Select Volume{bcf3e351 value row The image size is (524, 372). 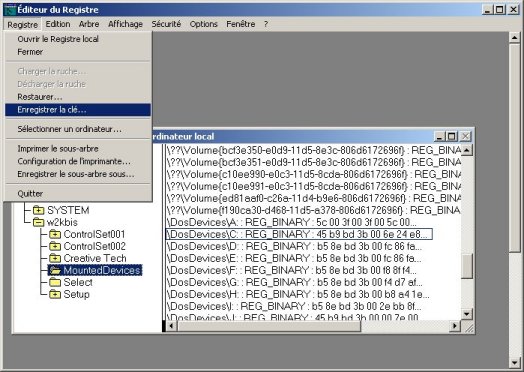click(314, 162)
